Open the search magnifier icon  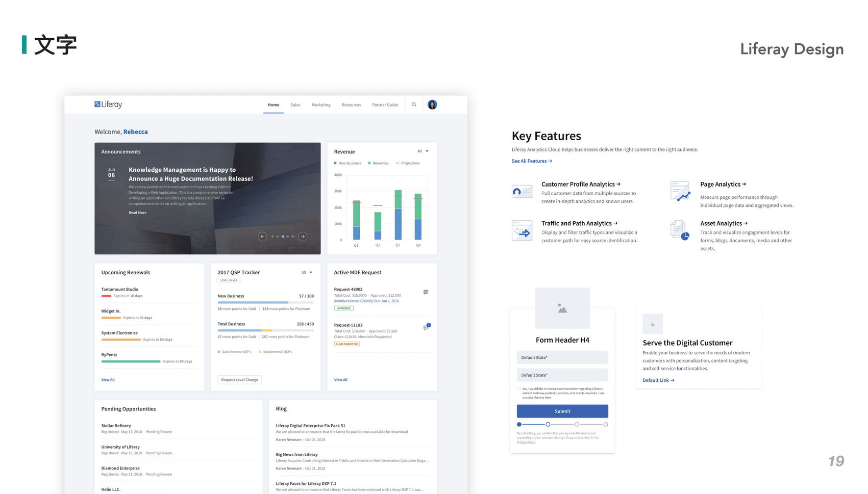[x=414, y=105]
